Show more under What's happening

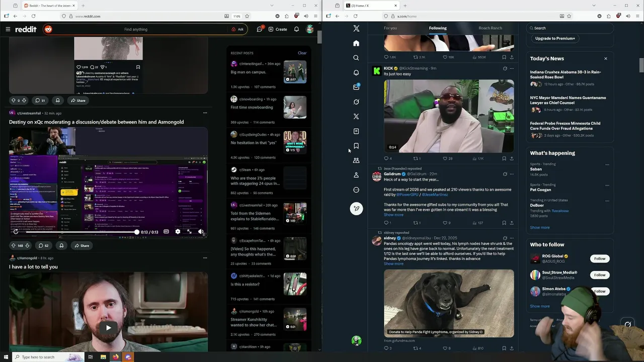(x=540, y=227)
